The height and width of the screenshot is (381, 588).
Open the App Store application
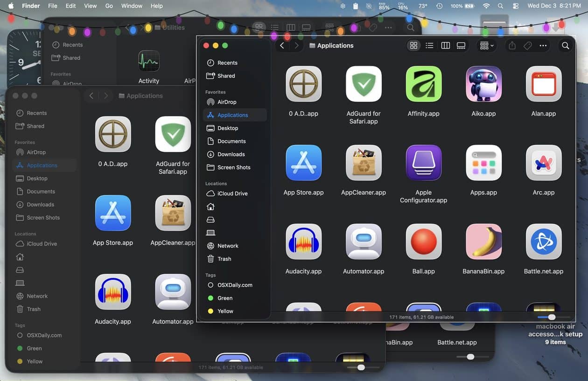[x=303, y=162]
